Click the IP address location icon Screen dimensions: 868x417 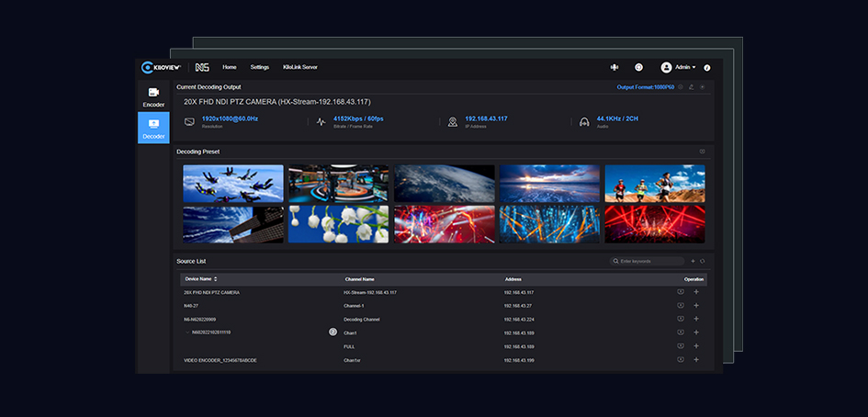click(453, 122)
